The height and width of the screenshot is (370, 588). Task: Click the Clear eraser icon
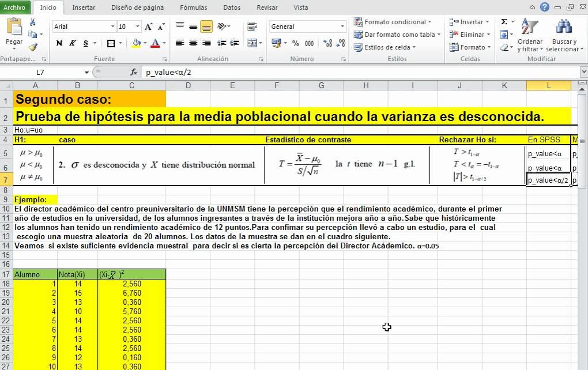505,47
